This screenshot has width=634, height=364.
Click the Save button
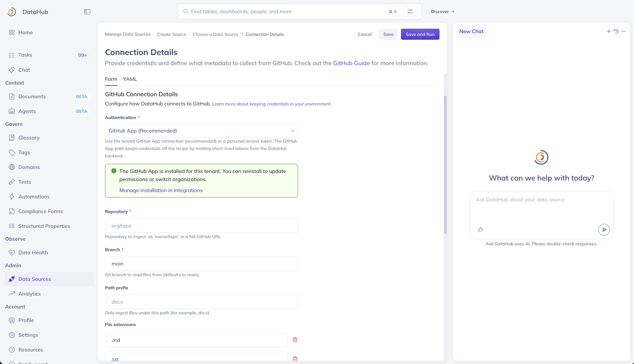(x=388, y=34)
